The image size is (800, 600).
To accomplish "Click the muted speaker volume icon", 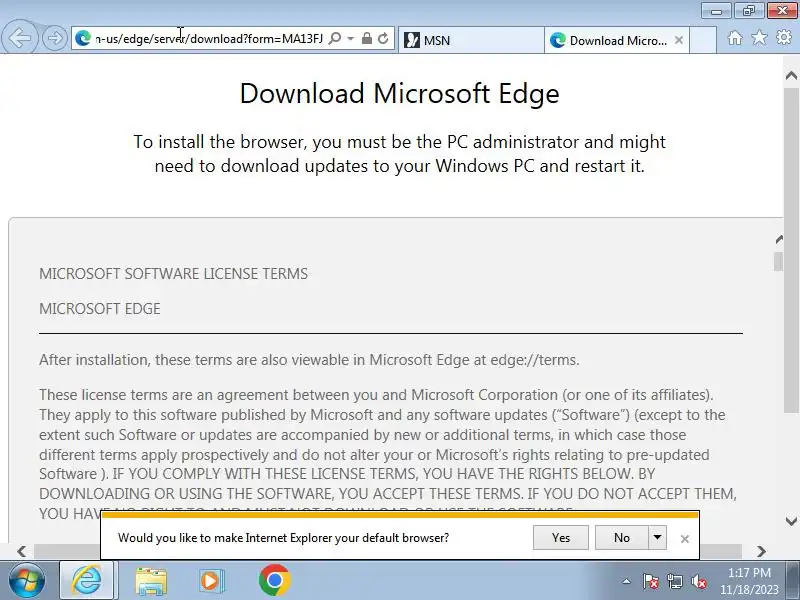I will [x=698, y=581].
